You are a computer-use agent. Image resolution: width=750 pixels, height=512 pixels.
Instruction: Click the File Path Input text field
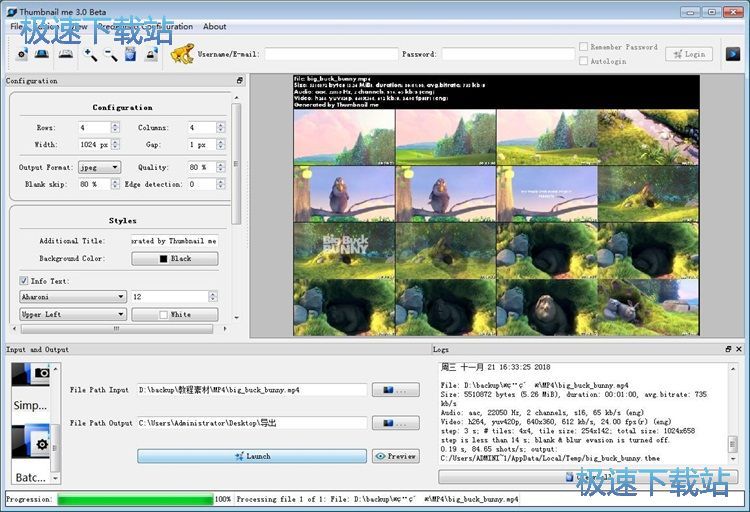tap(252, 390)
